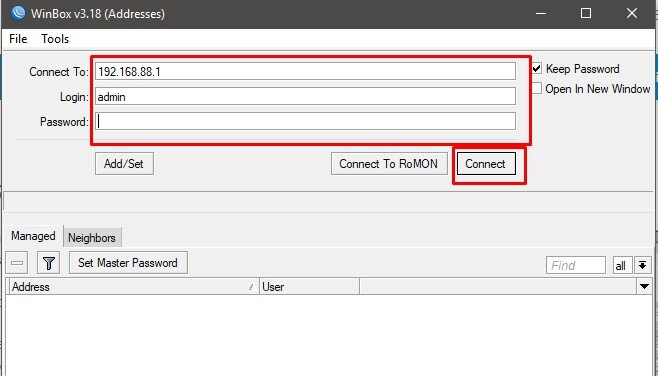Open the Tools menu
This screenshot has height=376, width=658.
[x=55, y=39]
